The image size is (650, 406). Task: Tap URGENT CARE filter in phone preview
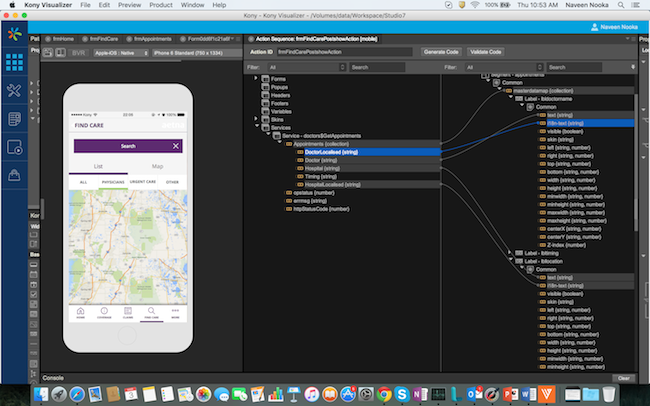[143, 182]
